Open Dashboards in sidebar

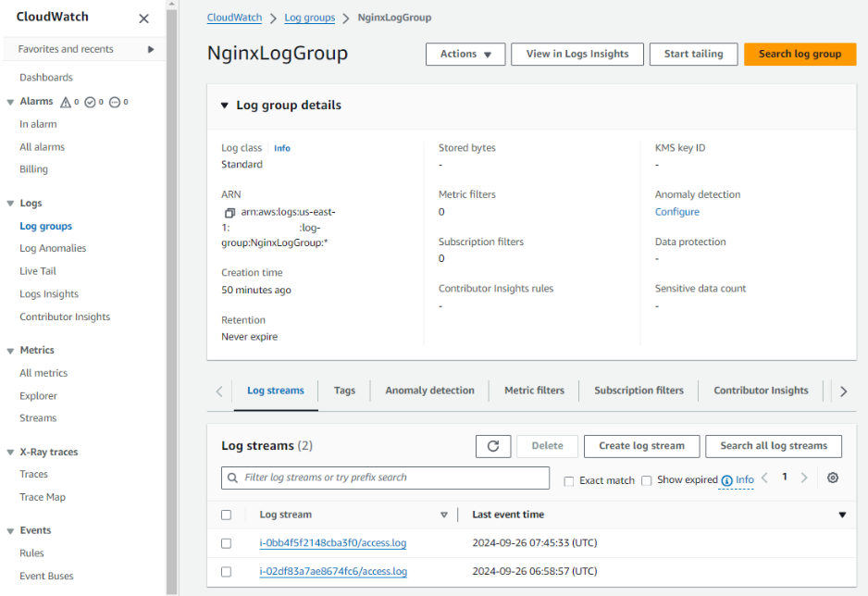click(46, 78)
